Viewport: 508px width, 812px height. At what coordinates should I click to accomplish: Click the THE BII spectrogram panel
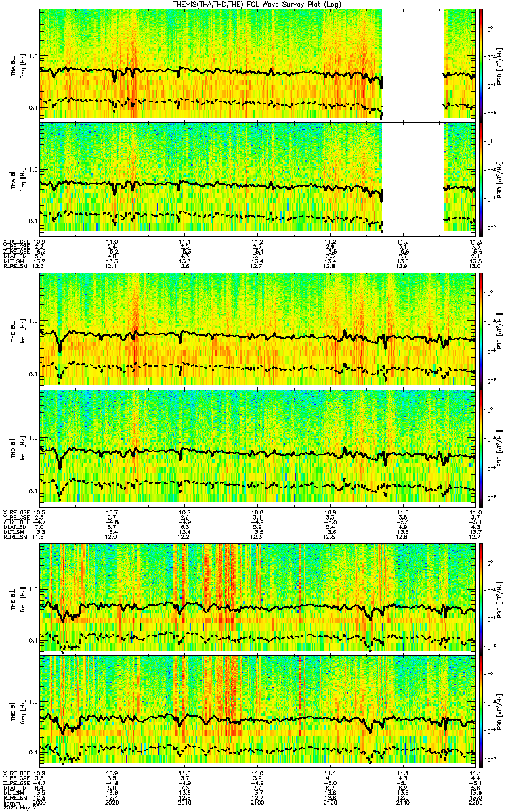pos(257,710)
